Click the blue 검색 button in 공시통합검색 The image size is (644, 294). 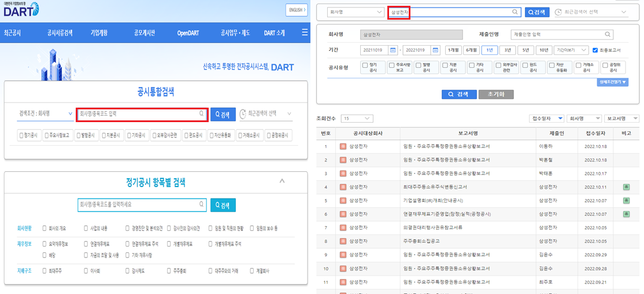click(223, 114)
